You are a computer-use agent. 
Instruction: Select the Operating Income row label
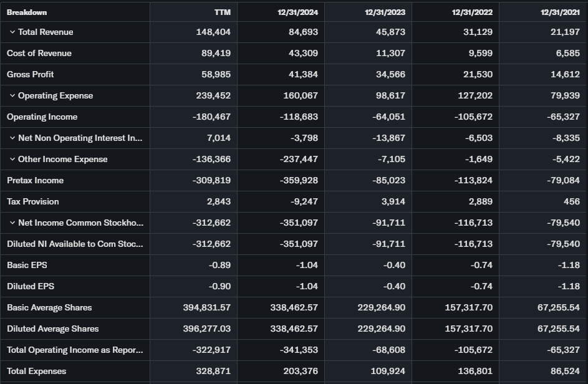pos(42,117)
